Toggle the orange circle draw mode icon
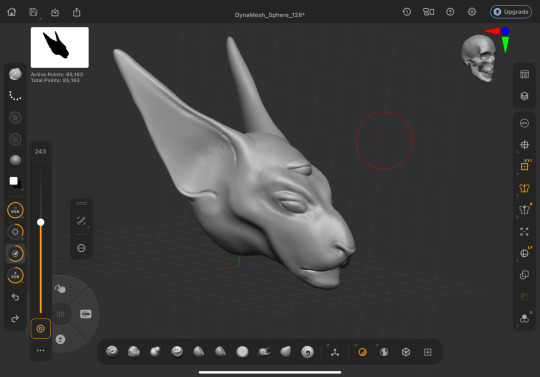Image resolution: width=540 pixels, height=377 pixels. [x=362, y=352]
